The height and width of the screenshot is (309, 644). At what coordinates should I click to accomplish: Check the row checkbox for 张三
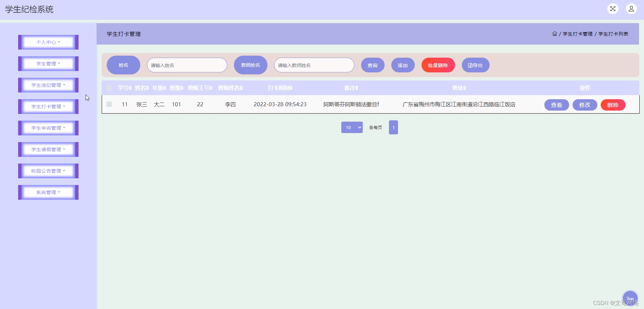(x=109, y=104)
